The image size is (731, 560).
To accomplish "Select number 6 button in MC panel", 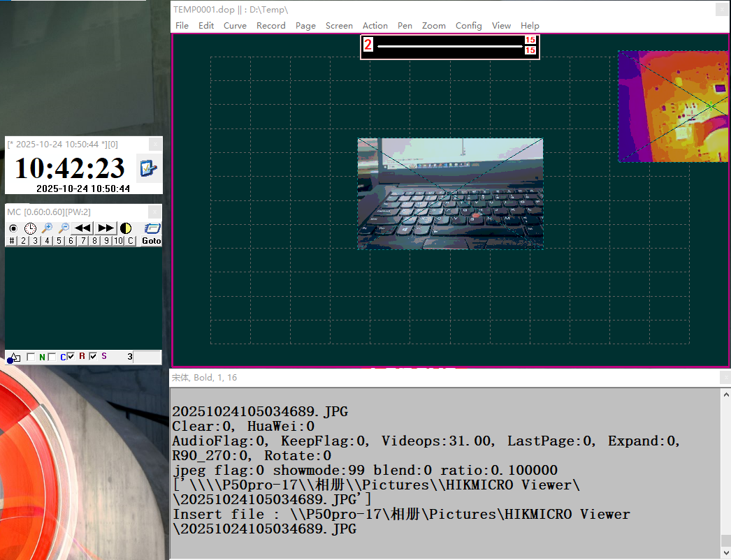I will 71,241.
